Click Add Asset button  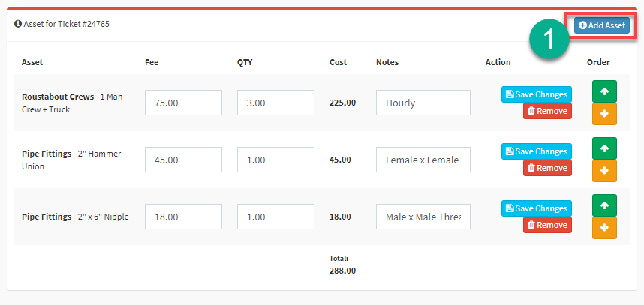pyautogui.click(x=602, y=25)
